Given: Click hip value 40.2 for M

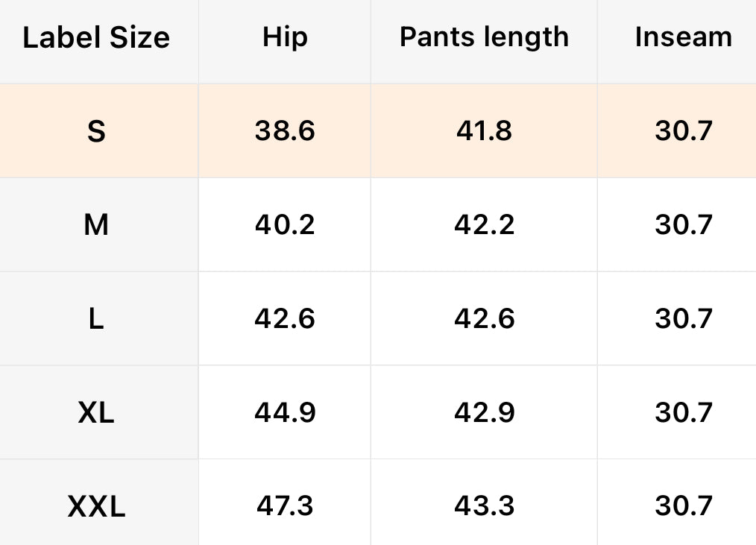Looking at the screenshot, I should click(285, 224).
